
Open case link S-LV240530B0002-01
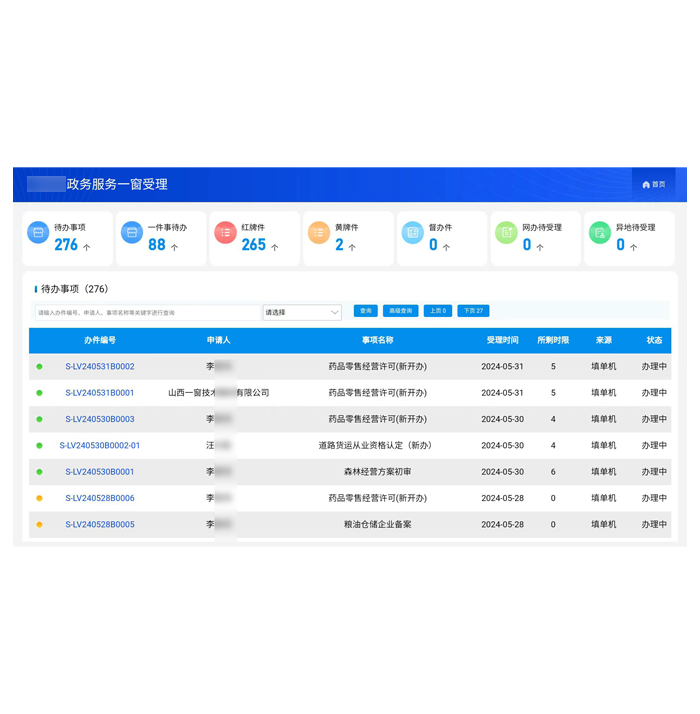click(100, 446)
